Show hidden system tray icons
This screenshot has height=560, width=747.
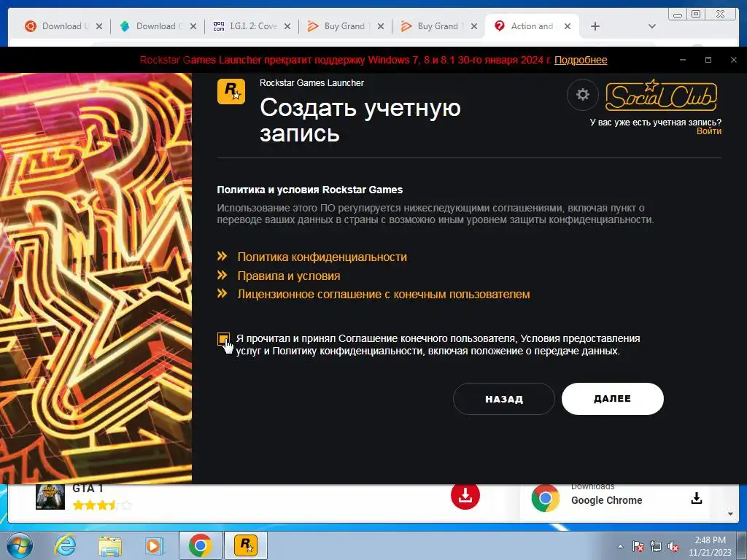pos(620,546)
